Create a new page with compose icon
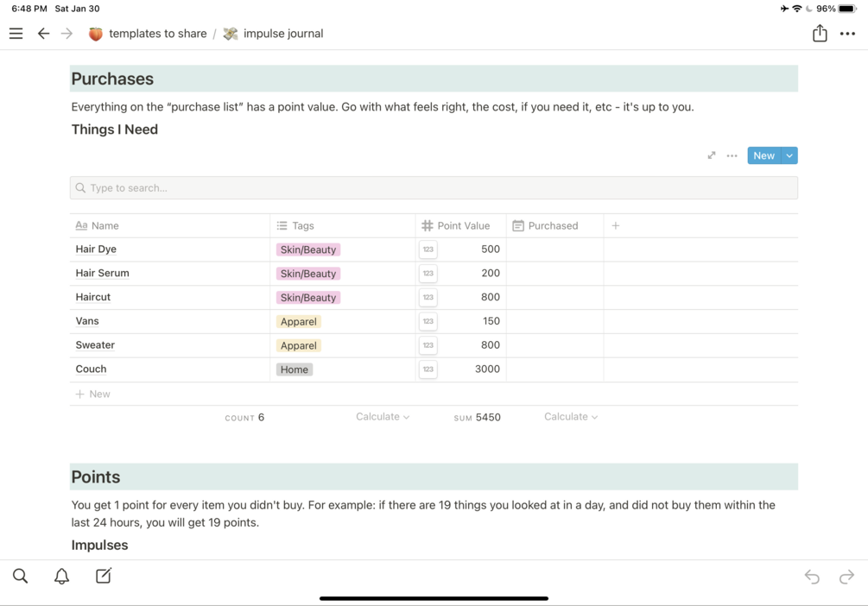 [x=104, y=576]
